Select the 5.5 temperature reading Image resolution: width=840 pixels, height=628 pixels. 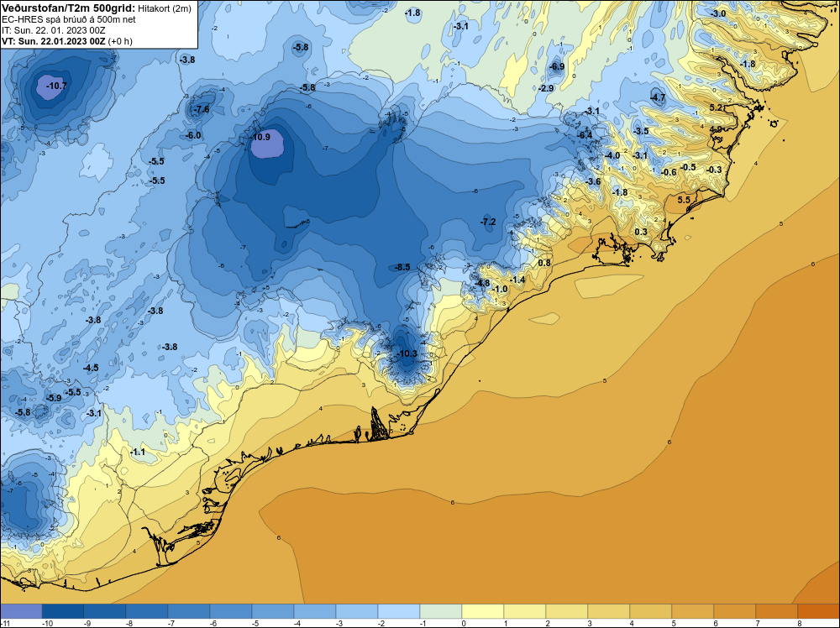pyautogui.click(x=684, y=200)
